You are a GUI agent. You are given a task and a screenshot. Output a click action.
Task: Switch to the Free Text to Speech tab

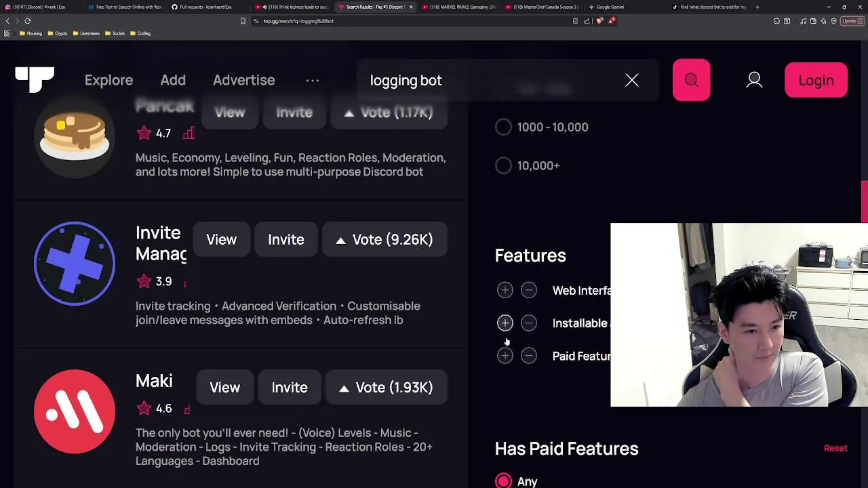tap(125, 7)
